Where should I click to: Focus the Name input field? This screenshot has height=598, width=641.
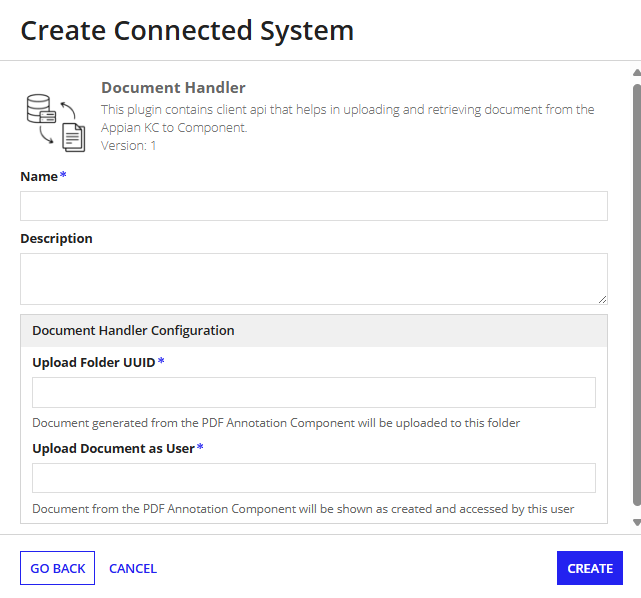313,206
